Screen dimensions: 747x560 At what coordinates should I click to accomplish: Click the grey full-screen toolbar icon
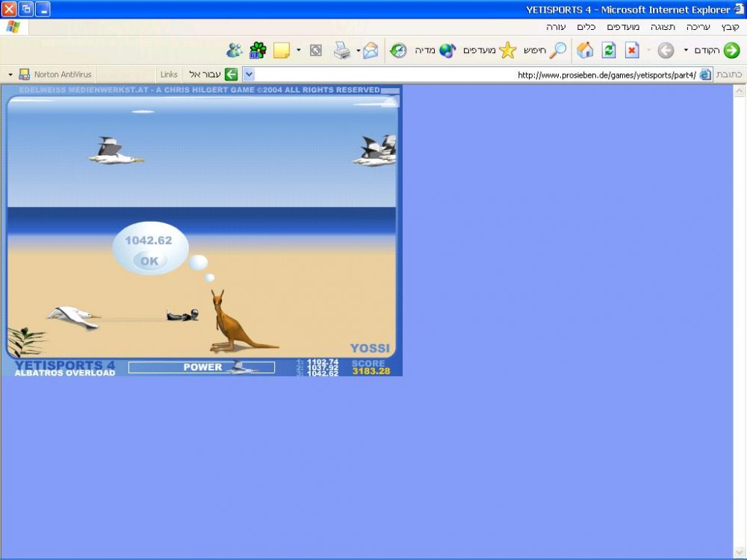click(x=315, y=50)
